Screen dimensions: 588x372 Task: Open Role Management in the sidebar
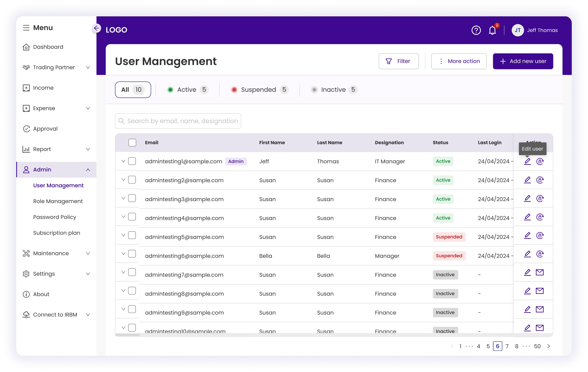[58, 201]
